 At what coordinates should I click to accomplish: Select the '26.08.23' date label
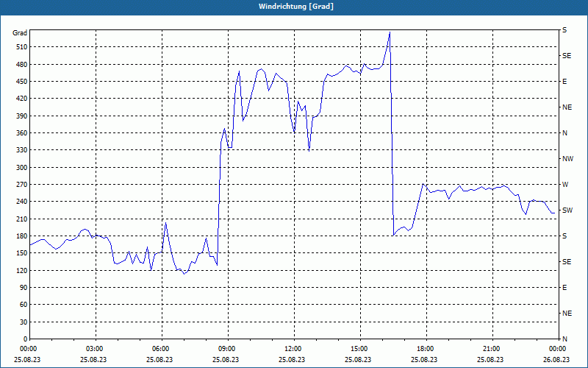(557, 359)
